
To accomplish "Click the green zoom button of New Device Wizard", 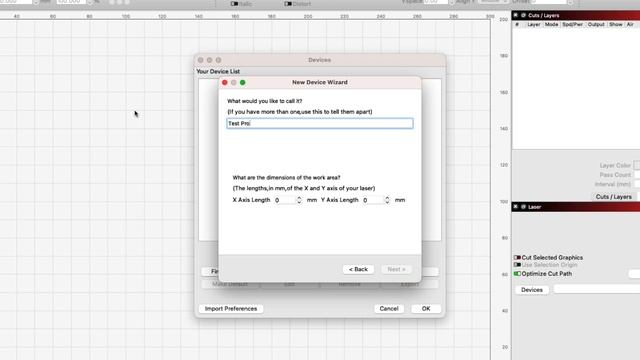I will [x=242, y=82].
